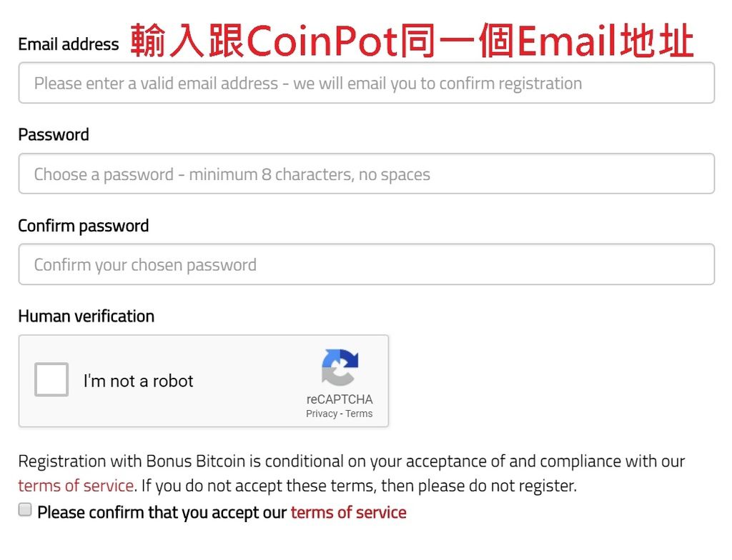732x560 pixels.
Task: Click the Confirm password input field
Action: 366,264
